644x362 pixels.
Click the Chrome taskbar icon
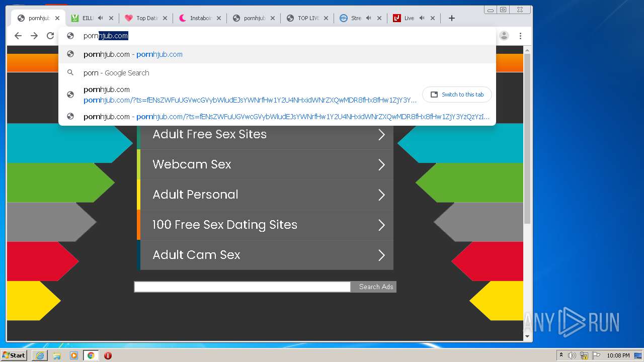pos(91,355)
